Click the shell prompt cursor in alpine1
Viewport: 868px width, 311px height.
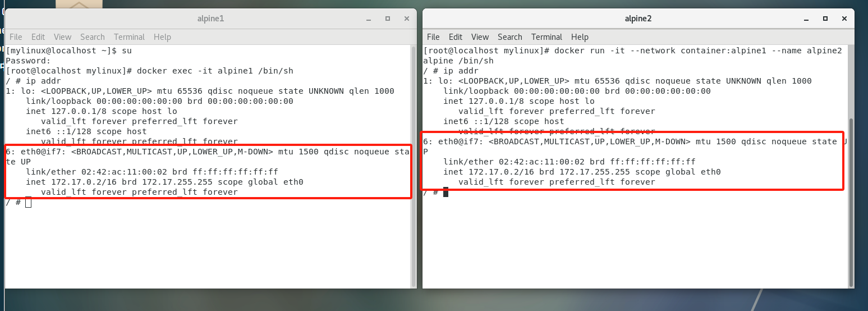click(28, 202)
